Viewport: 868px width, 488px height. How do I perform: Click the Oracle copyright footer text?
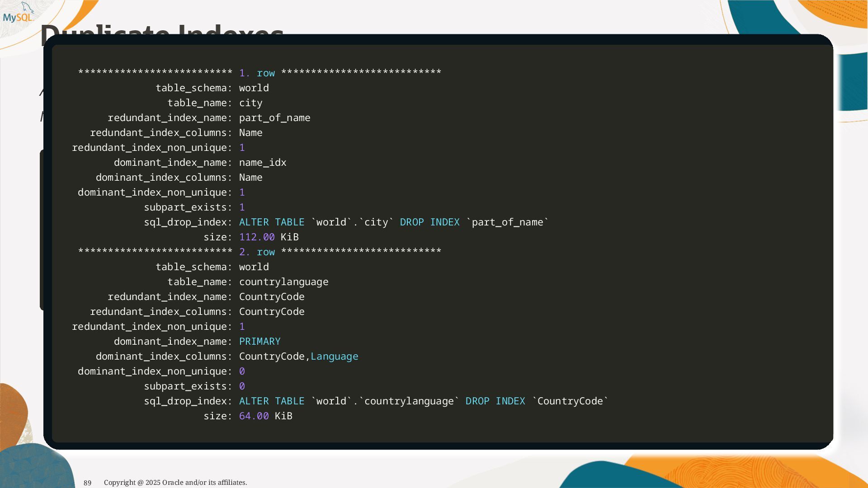tap(175, 483)
